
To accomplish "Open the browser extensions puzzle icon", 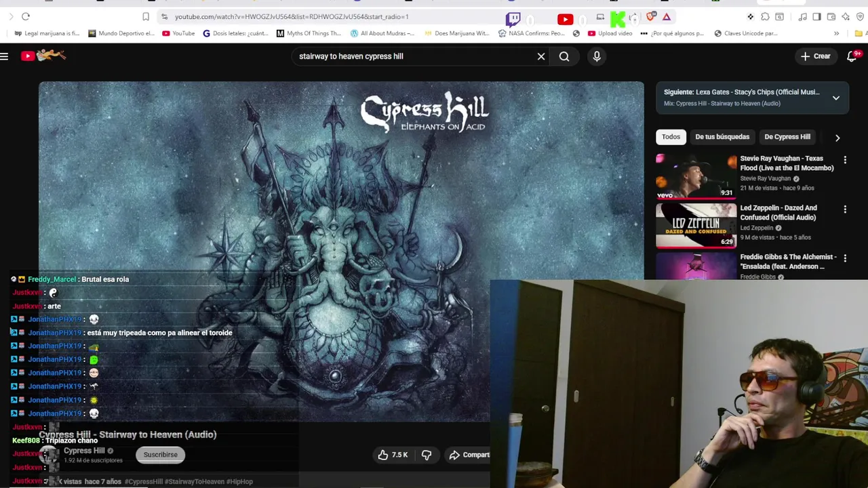I will [765, 16].
